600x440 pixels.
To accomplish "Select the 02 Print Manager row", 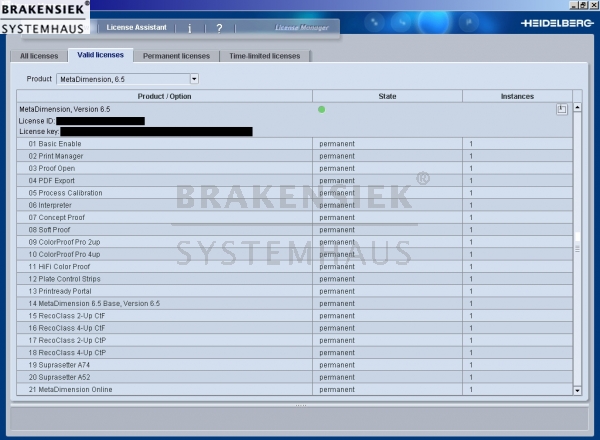I will 295,156.
